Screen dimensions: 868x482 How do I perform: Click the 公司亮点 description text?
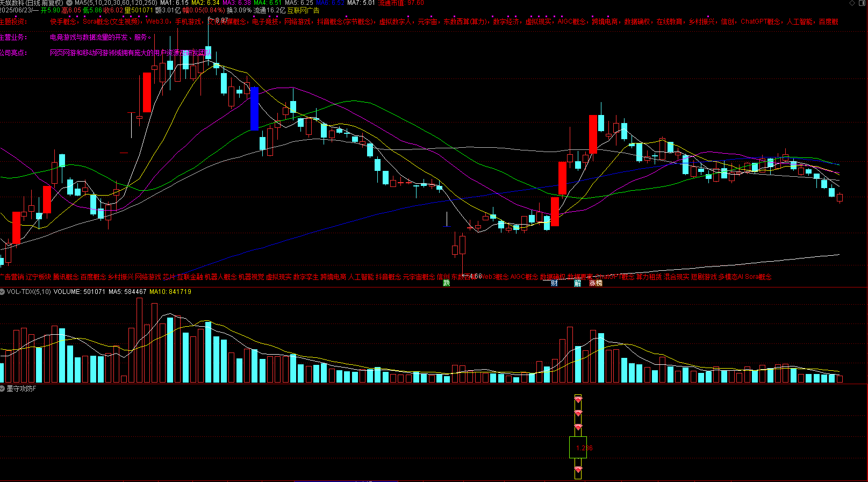pos(131,53)
